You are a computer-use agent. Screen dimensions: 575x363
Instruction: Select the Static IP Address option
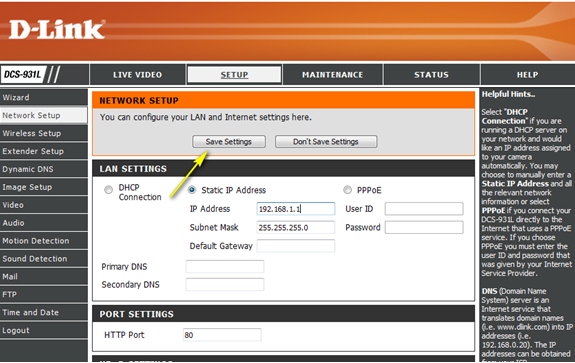point(191,190)
